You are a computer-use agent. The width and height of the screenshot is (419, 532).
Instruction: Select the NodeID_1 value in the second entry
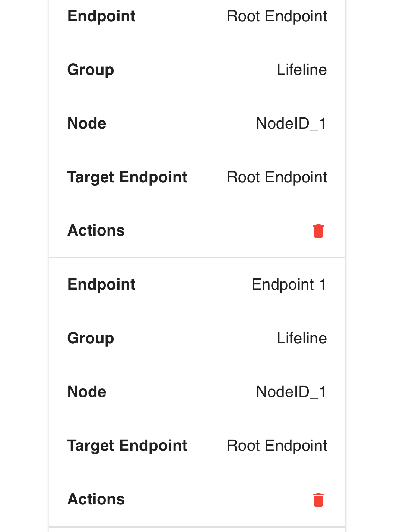[x=291, y=392]
